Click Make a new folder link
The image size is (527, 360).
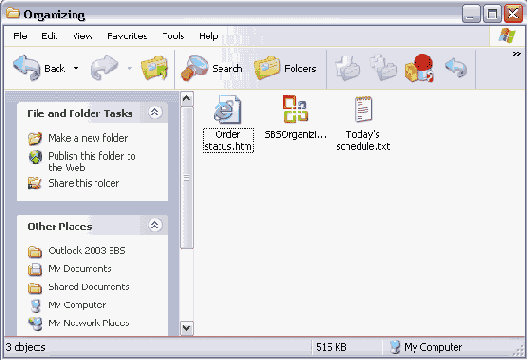pyautogui.click(x=88, y=138)
